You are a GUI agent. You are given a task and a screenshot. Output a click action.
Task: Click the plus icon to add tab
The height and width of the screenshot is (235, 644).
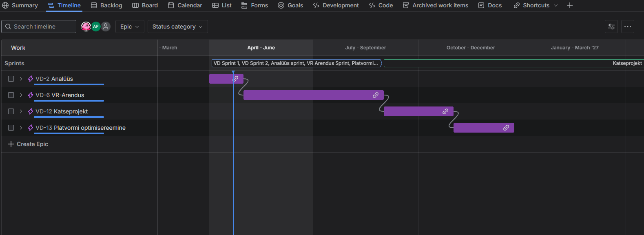point(570,5)
